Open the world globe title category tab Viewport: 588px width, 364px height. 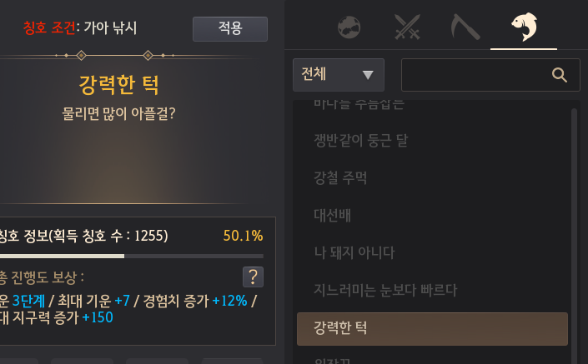(x=349, y=27)
